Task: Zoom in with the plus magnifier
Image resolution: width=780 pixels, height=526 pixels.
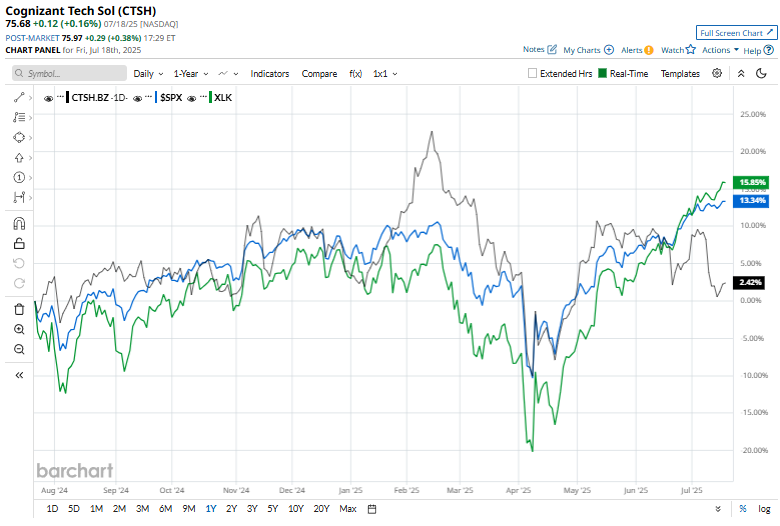Action: [19, 329]
